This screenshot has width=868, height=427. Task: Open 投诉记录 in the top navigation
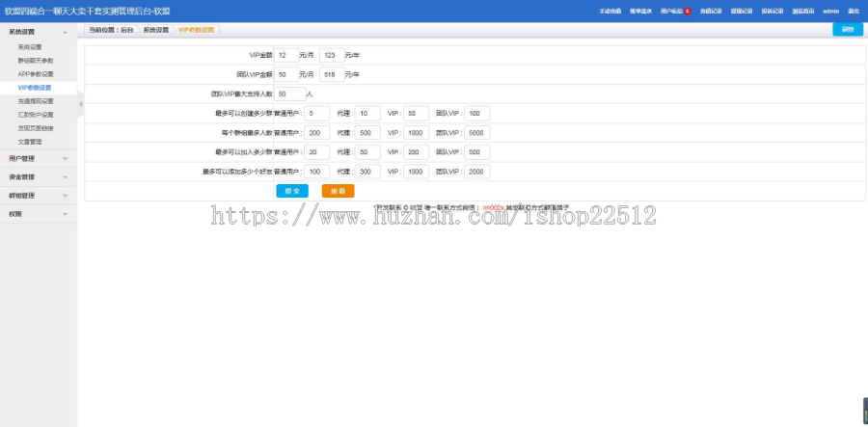pyautogui.click(x=773, y=11)
